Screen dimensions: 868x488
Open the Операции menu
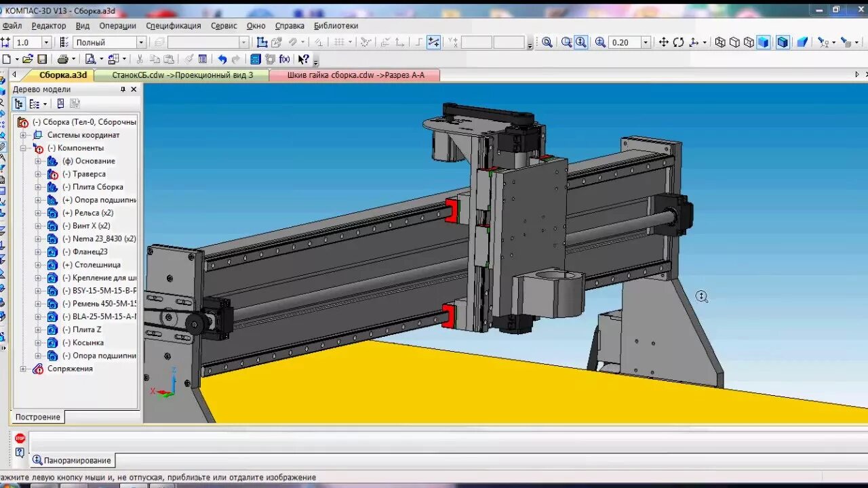[117, 26]
